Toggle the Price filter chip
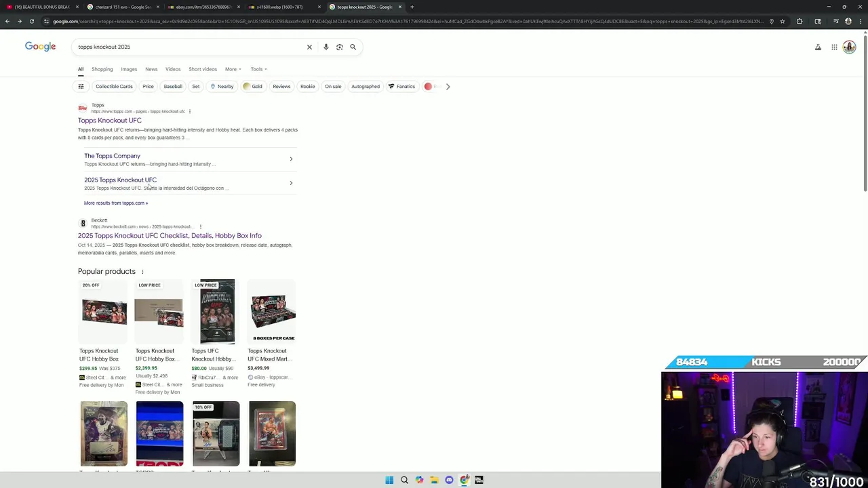This screenshot has height=488, width=868. pos(148,86)
